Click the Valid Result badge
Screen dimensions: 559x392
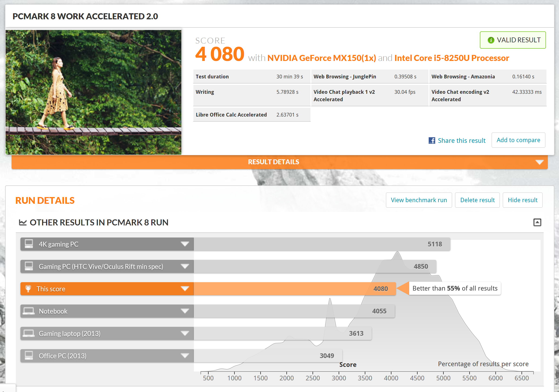point(513,40)
